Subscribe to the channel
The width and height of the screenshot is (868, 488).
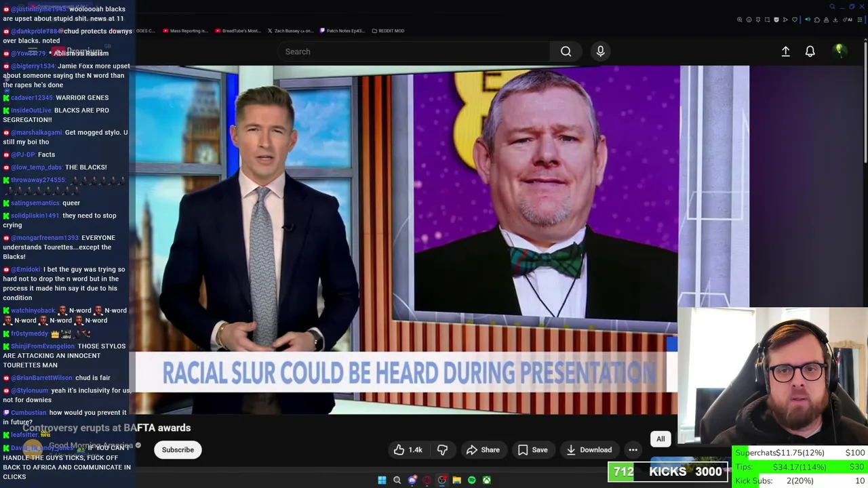pos(178,450)
